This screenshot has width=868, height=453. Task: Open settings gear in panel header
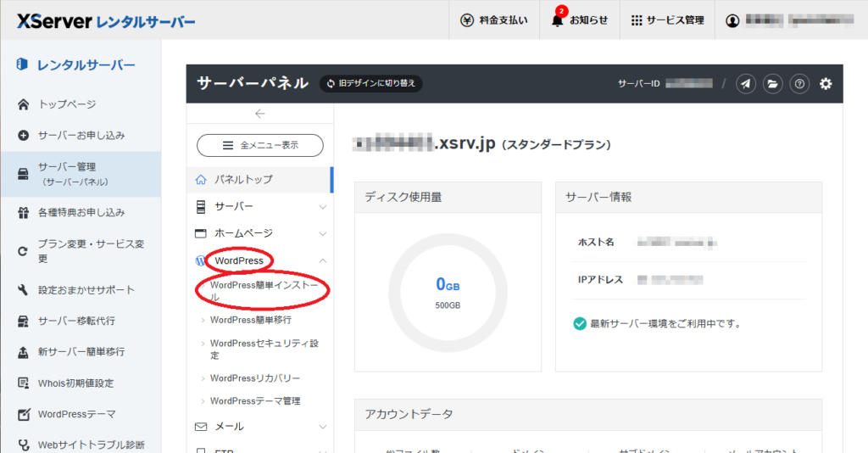[826, 84]
